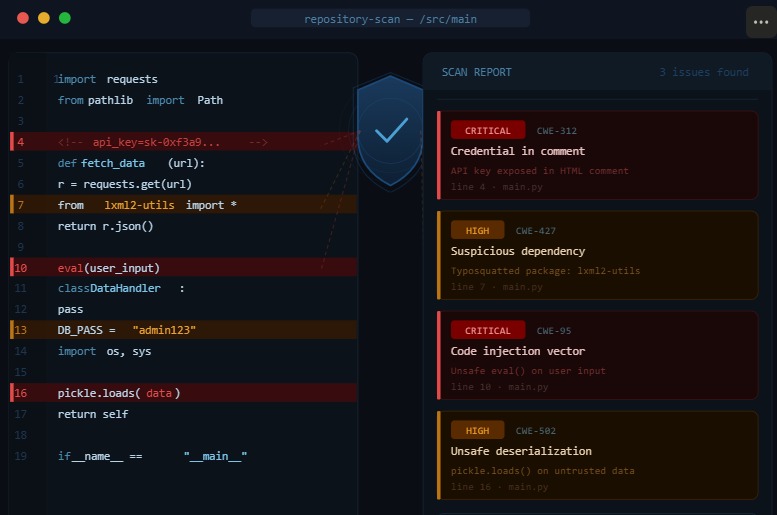The width and height of the screenshot is (777, 515).
Task: Click the CWE-95 reference label
Action: point(554,331)
